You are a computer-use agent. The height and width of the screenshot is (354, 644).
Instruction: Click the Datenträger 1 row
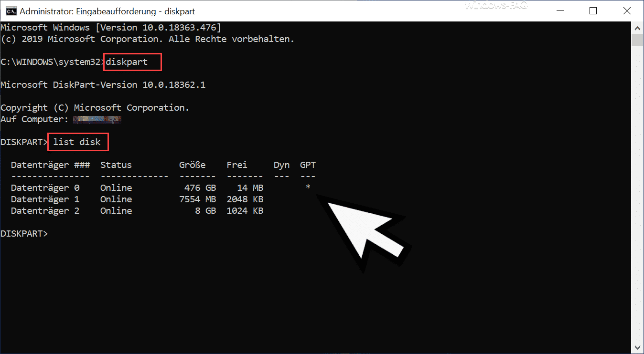tap(137, 199)
